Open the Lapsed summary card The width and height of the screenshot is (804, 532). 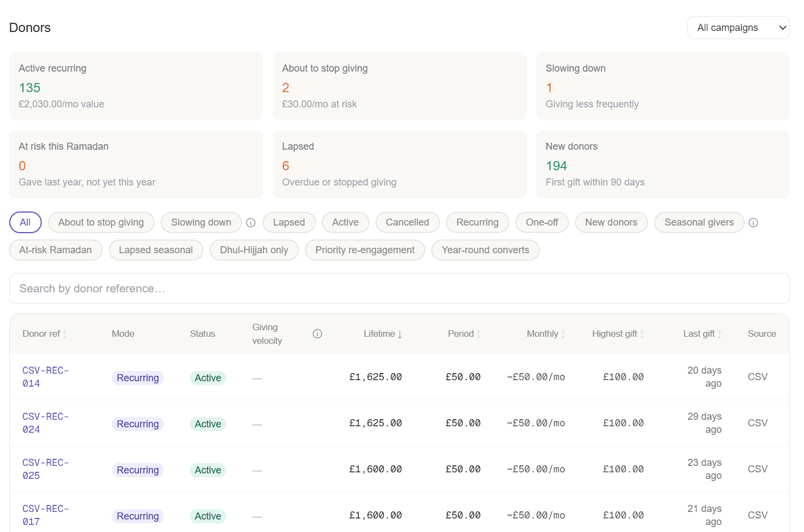pyautogui.click(x=400, y=164)
